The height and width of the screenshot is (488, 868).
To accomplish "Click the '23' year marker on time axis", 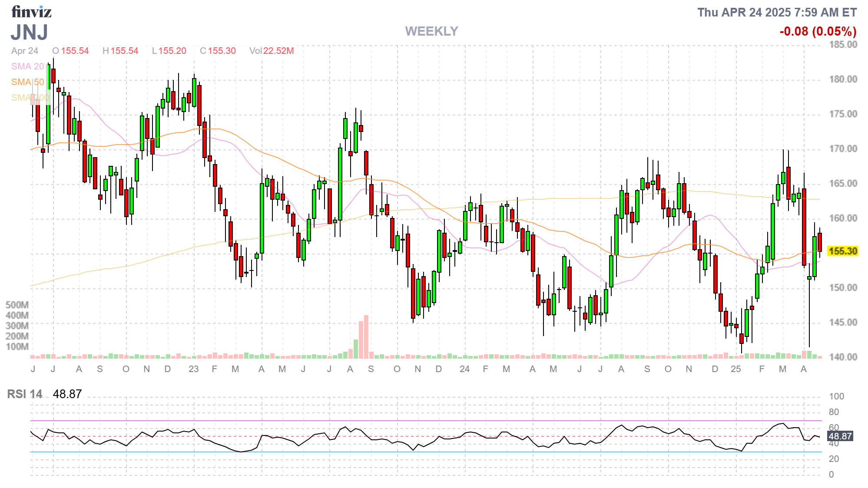I will point(193,369).
